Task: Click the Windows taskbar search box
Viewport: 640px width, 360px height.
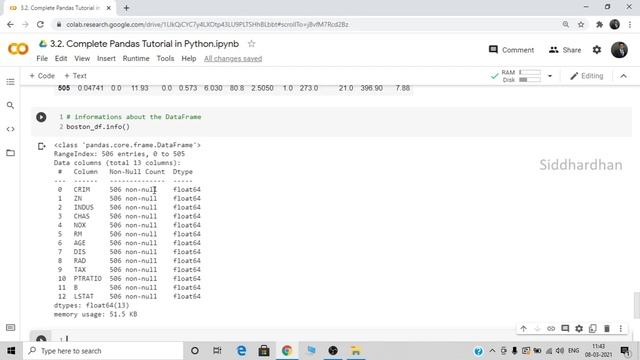Action: pos(104,351)
